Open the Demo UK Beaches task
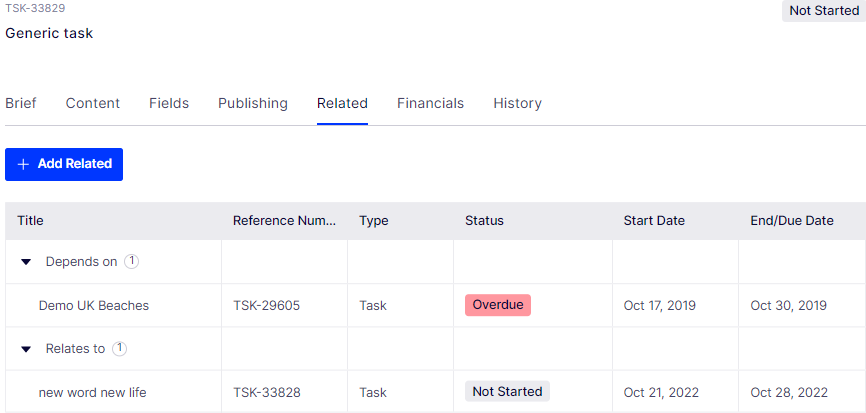Screen dimensions: 866x413 coord(94,305)
